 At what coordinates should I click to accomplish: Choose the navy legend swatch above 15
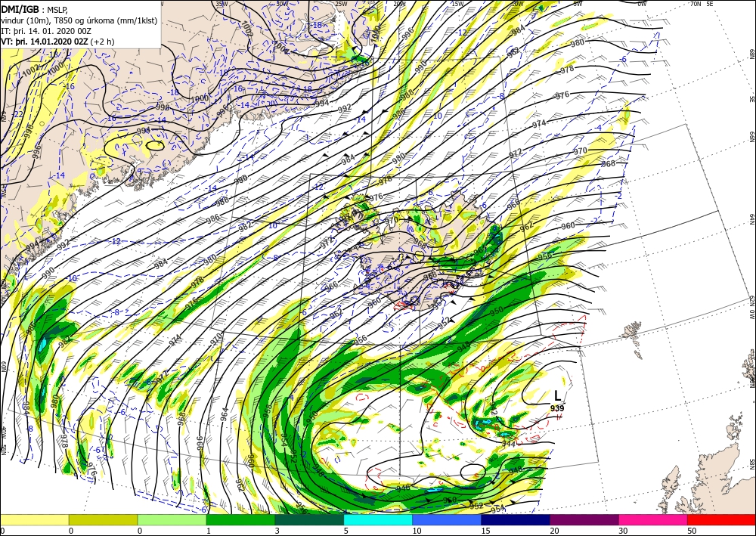coord(516,519)
